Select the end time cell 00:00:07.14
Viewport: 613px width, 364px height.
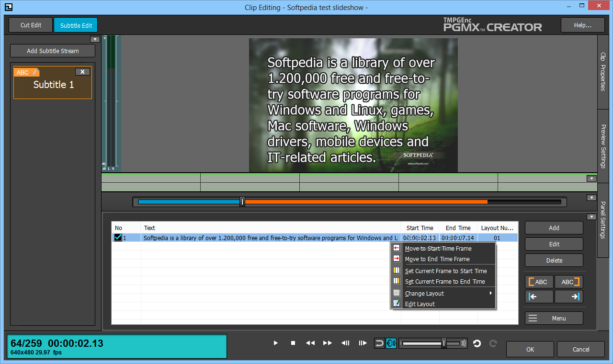458,238
